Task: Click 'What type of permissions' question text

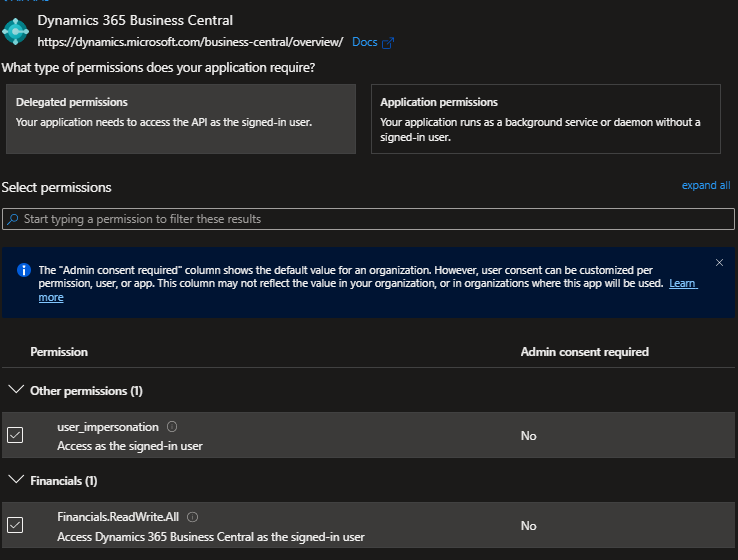Action: pos(158,68)
